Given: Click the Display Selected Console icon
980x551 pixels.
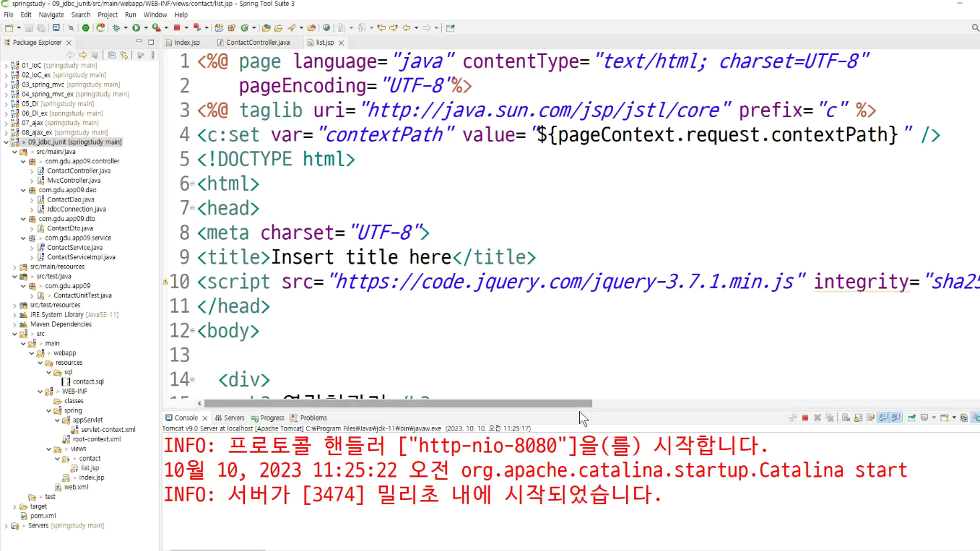Looking at the screenshot, I should (x=924, y=418).
